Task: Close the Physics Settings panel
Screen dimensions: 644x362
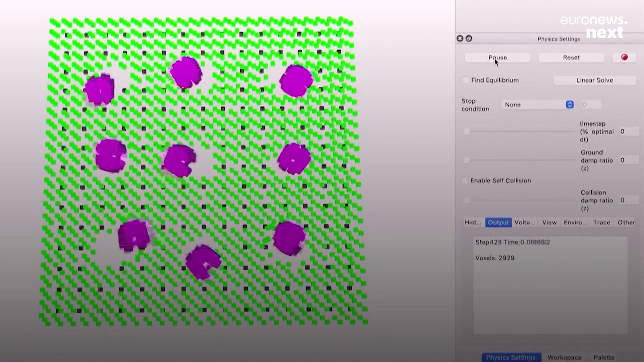Action: (x=460, y=39)
